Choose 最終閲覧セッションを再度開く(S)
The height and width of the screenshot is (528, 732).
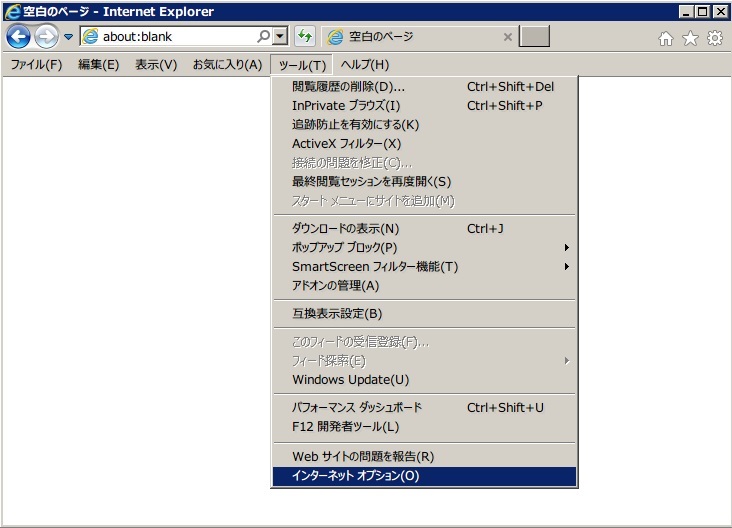click(424, 182)
